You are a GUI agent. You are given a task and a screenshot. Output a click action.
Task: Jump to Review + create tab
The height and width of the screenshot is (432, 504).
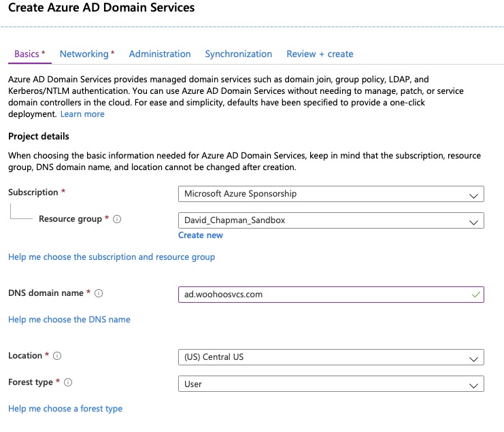click(320, 54)
